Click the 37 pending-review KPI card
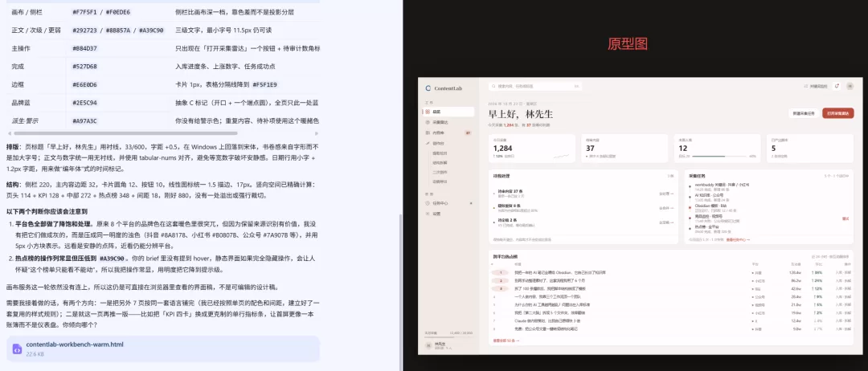Image resolution: width=868 pixels, height=371 pixels. tap(624, 148)
